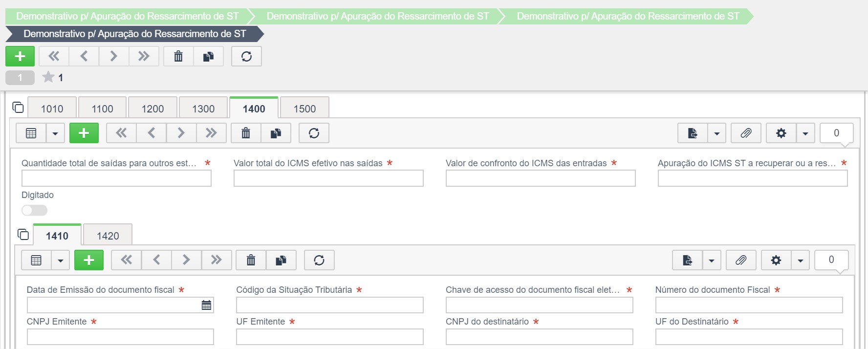This screenshot has height=349, width=868.
Task: Expand export dropdown arrow in 1410 toolbar
Action: click(x=712, y=260)
